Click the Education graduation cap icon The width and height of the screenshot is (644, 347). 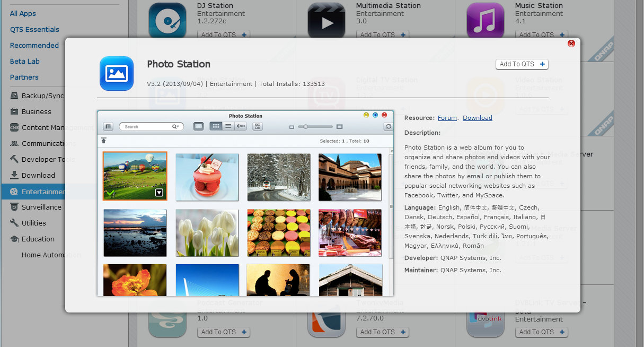(14, 239)
